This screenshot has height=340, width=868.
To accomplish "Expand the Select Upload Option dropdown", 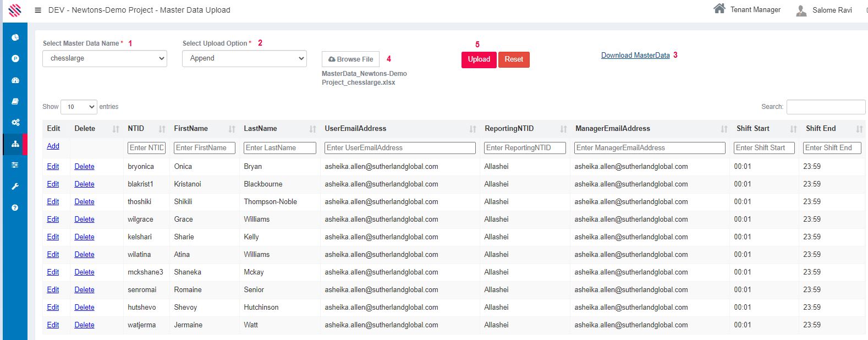I will coord(244,58).
